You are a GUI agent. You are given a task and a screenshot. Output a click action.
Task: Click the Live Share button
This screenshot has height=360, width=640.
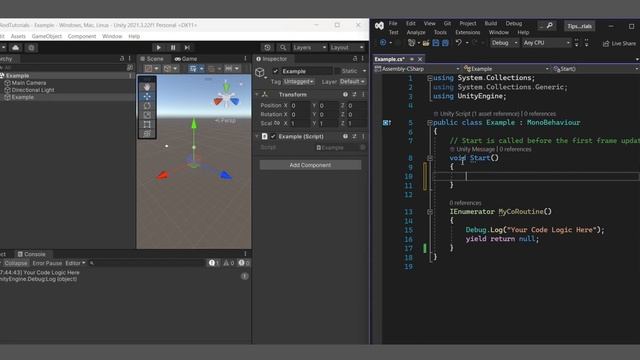tap(619, 43)
